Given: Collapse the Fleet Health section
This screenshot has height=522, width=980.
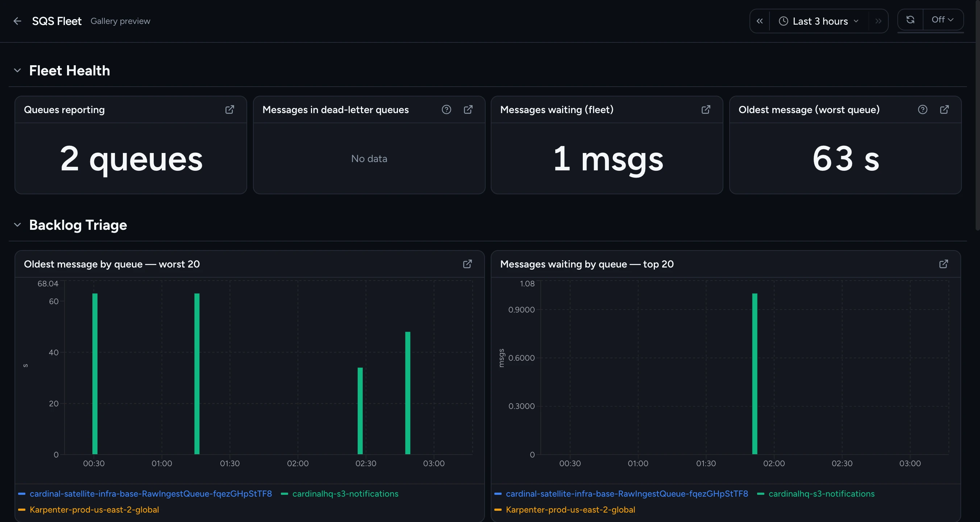Looking at the screenshot, I should (x=17, y=70).
